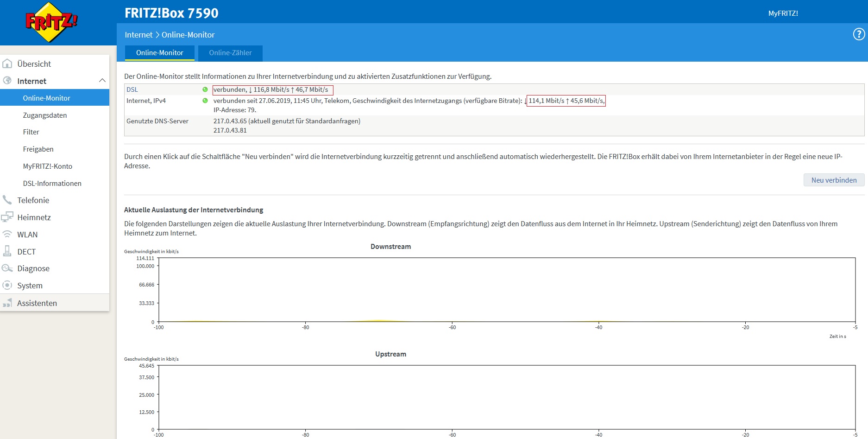Click the Aktuelle Auslastung der Internetverbindung heading
This screenshot has height=439, width=868.
(194, 210)
